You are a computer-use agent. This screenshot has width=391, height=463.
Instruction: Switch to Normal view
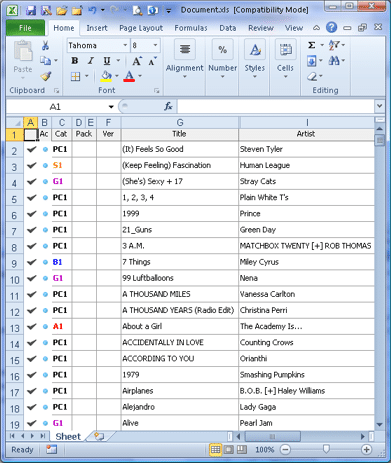coord(215,450)
